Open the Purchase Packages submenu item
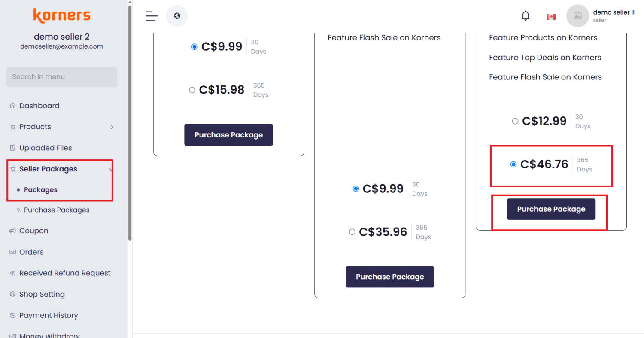 click(57, 210)
